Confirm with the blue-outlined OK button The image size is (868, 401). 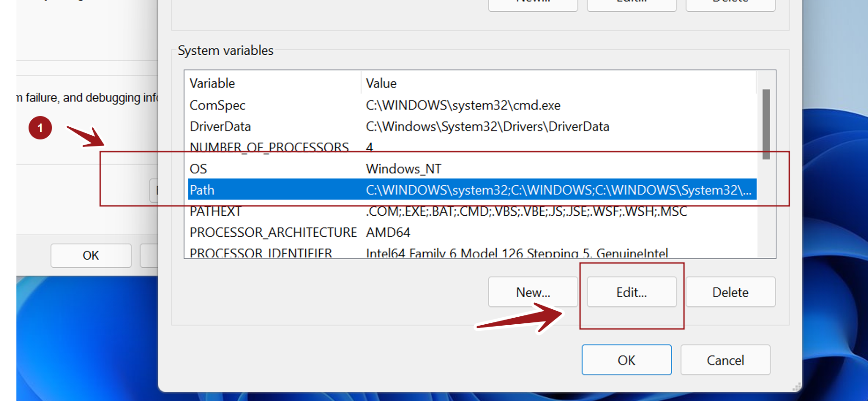pyautogui.click(x=626, y=360)
